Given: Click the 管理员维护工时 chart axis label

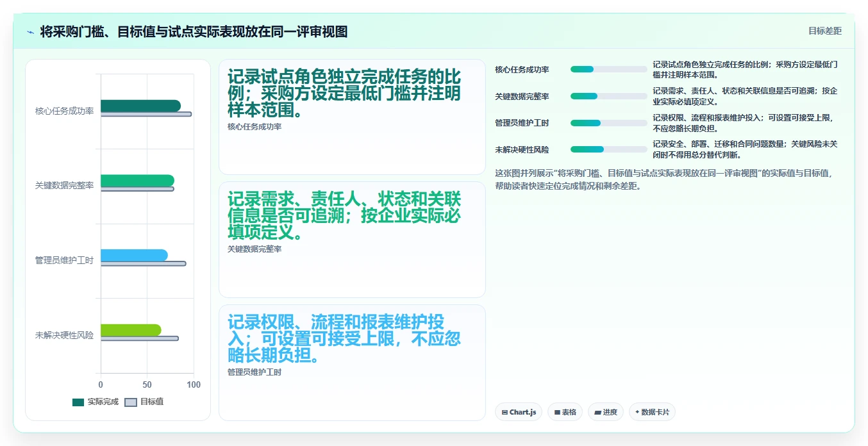Looking at the screenshot, I should pyautogui.click(x=64, y=260).
